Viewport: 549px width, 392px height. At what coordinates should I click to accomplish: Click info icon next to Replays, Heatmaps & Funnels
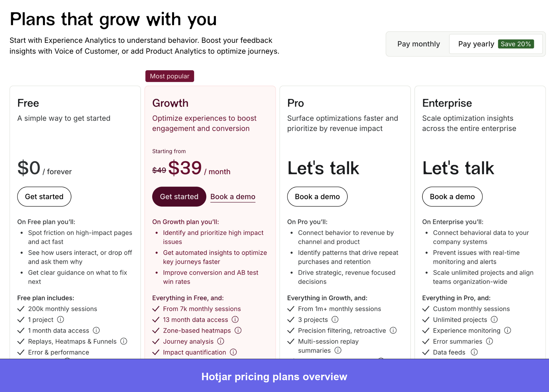pos(124,341)
